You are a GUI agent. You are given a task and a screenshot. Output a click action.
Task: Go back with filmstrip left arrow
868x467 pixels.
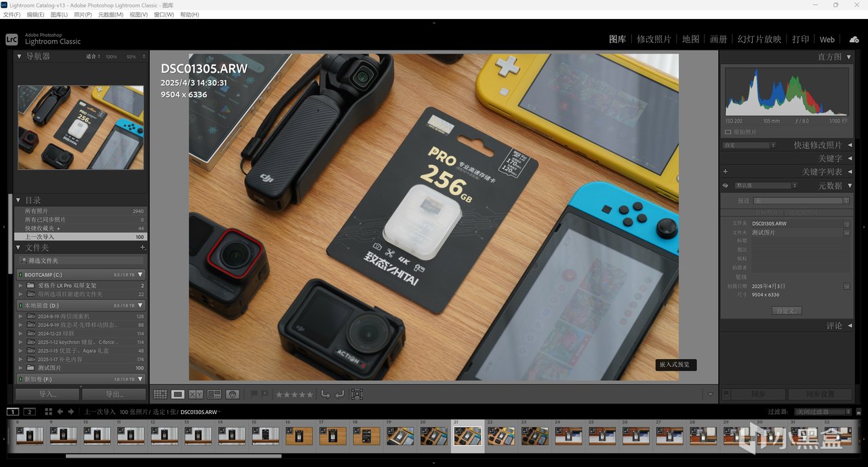coord(60,411)
